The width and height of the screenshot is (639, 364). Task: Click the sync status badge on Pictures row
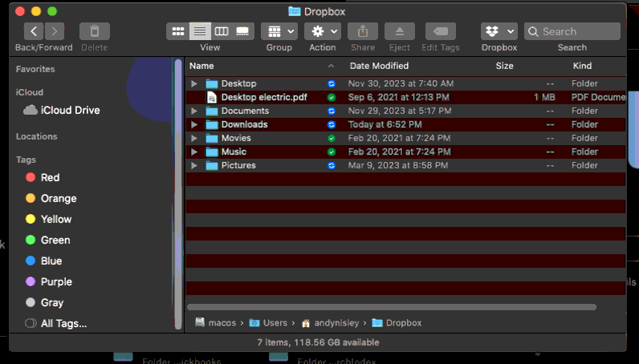pos(332,165)
